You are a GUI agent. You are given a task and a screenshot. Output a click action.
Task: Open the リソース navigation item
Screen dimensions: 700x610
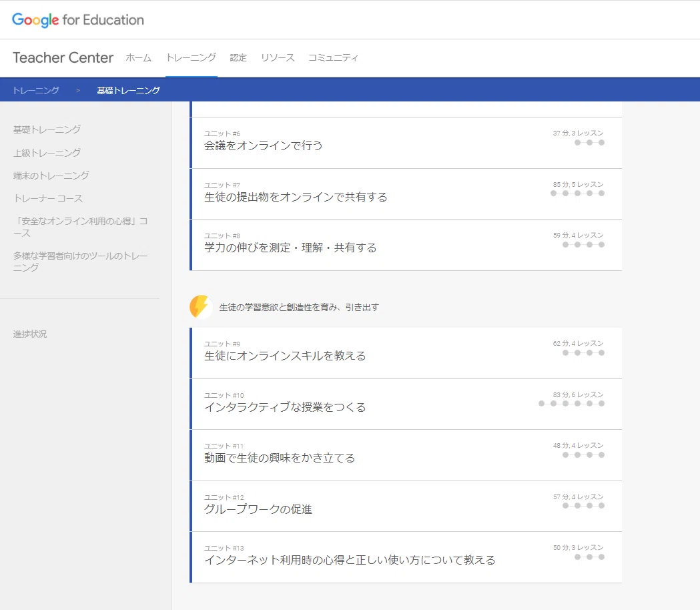(x=278, y=57)
